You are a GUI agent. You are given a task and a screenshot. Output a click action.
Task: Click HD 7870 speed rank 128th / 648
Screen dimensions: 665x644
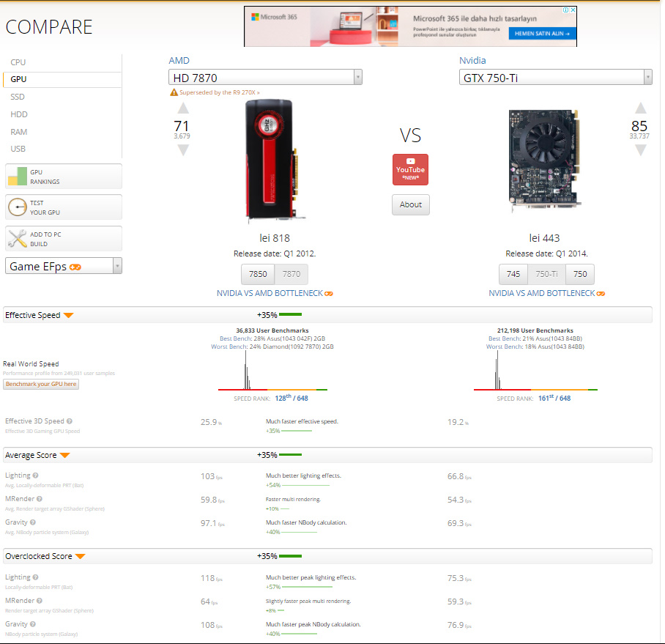pyautogui.click(x=291, y=399)
